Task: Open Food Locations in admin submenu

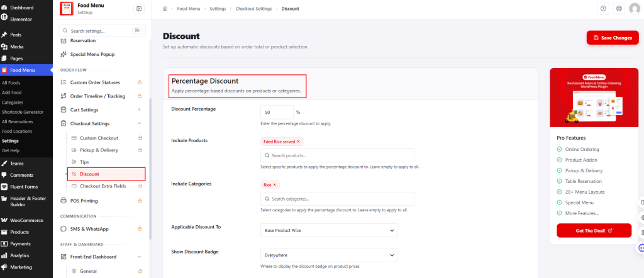Action: pyautogui.click(x=17, y=131)
